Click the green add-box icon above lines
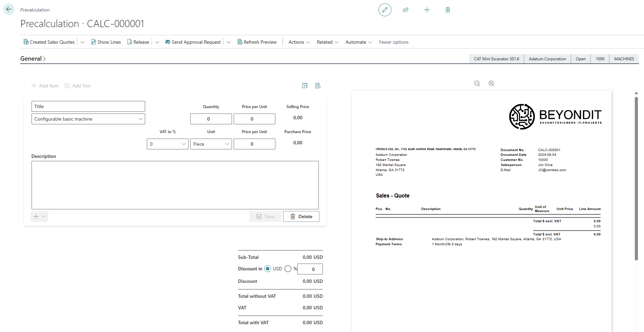The height and width of the screenshot is (332, 644). (305, 86)
